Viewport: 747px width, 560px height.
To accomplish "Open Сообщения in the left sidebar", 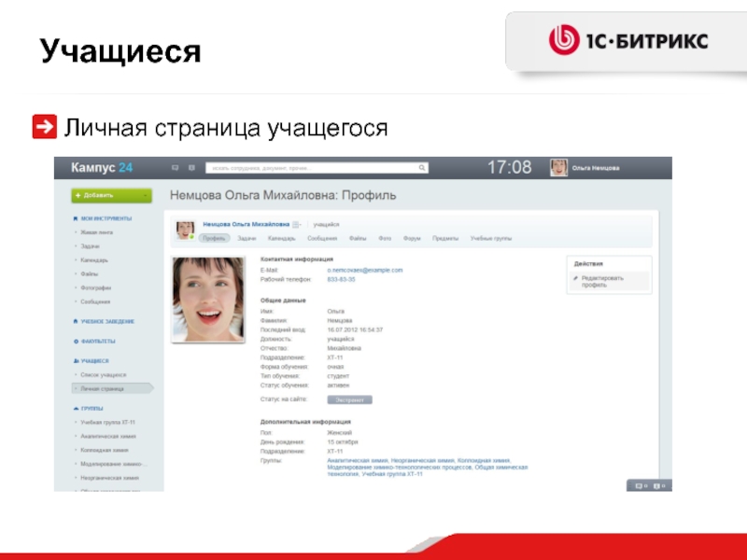I will [95, 301].
